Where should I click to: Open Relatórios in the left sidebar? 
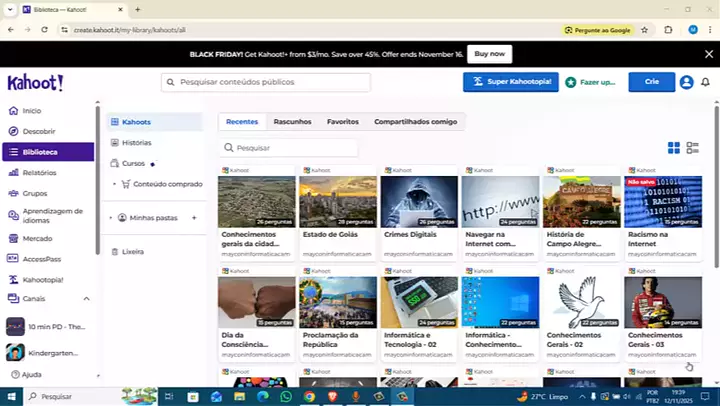[x=39, y=173]
